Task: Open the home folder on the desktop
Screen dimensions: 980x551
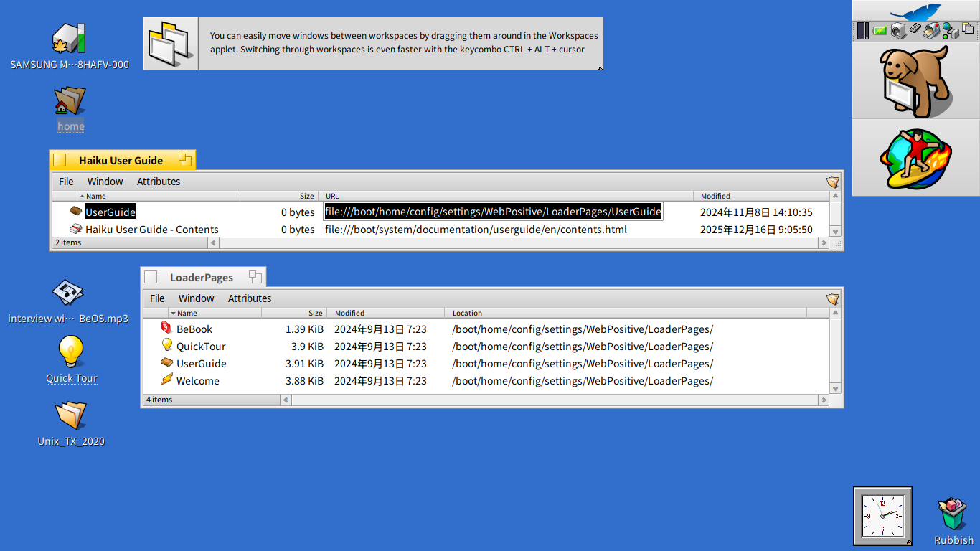Action: point(70,100)
